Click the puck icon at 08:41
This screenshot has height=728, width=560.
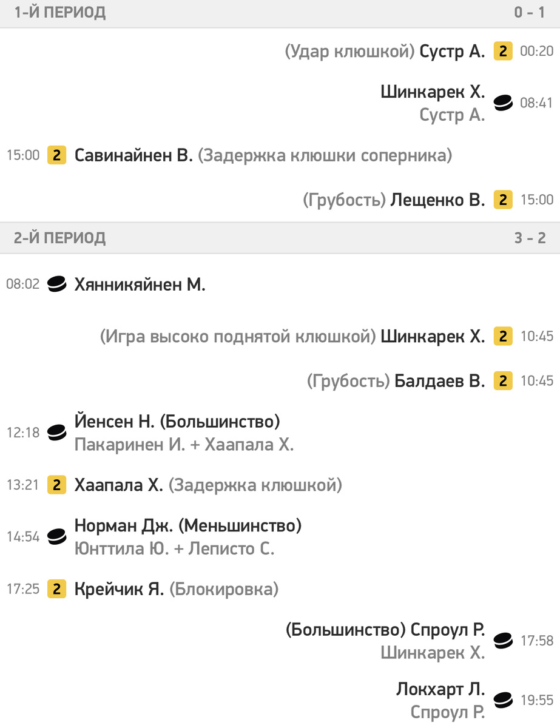[503, 103]
